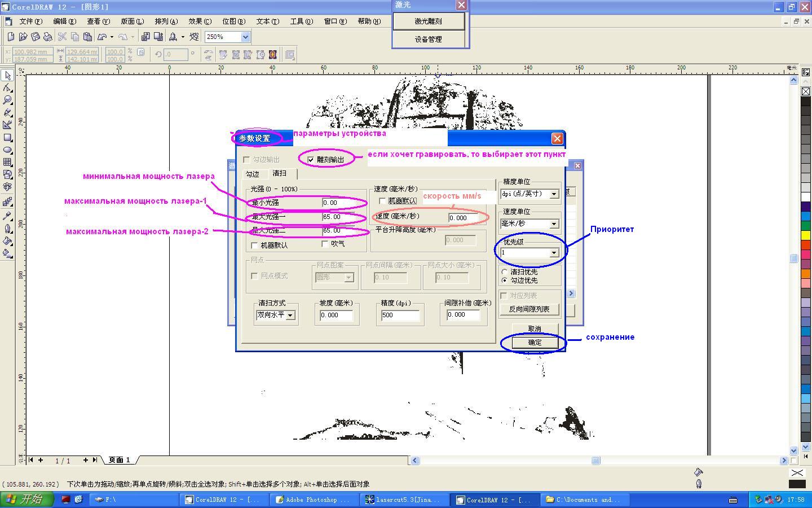The width and height of the screenshot is (812, 508).
Task: Click the Paste clipboard icon
Action: [87, 37]
